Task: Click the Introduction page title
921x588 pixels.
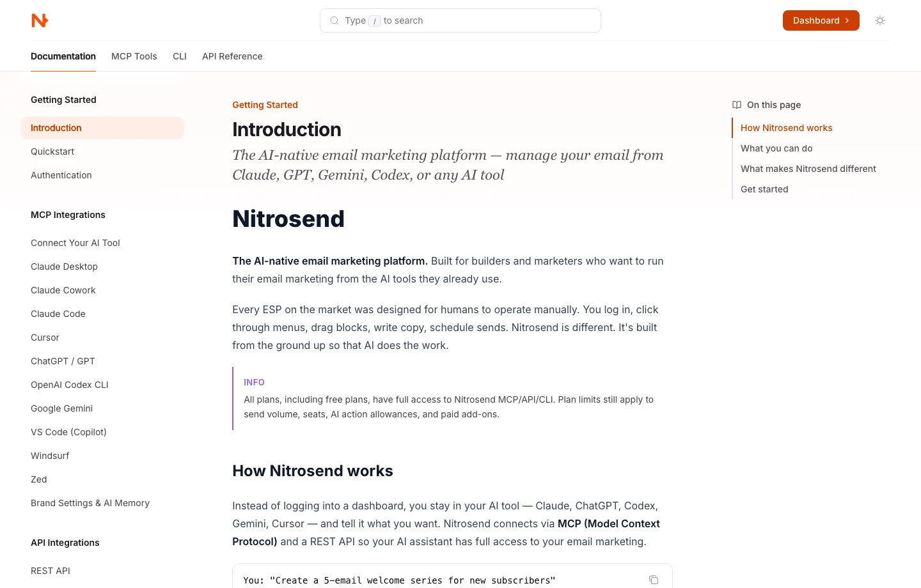Action: (287, 129)
